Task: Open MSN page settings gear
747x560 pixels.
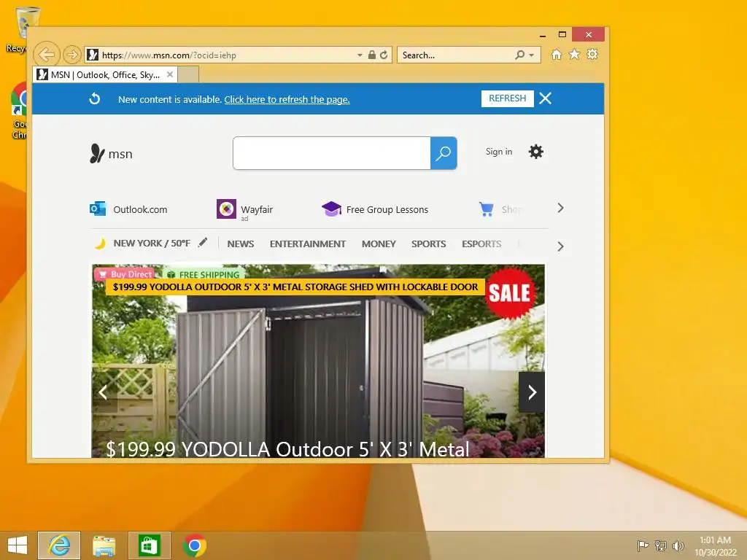Action: tap(536, 152)
